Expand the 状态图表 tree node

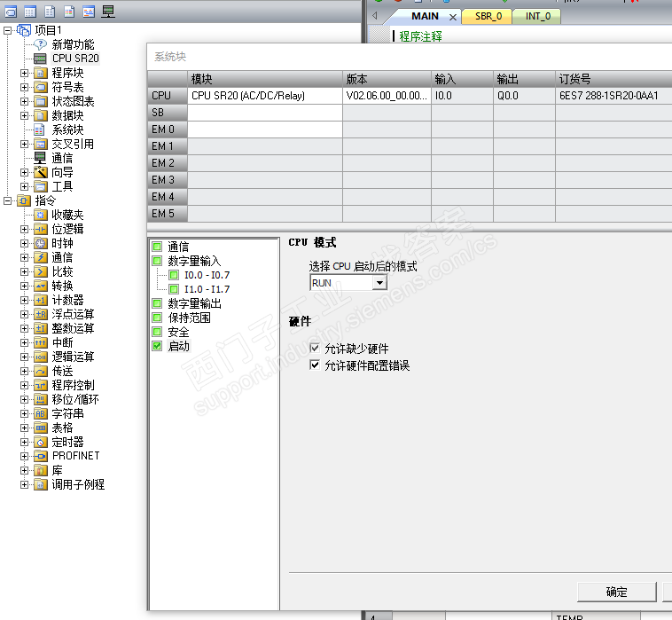[25, 101]
